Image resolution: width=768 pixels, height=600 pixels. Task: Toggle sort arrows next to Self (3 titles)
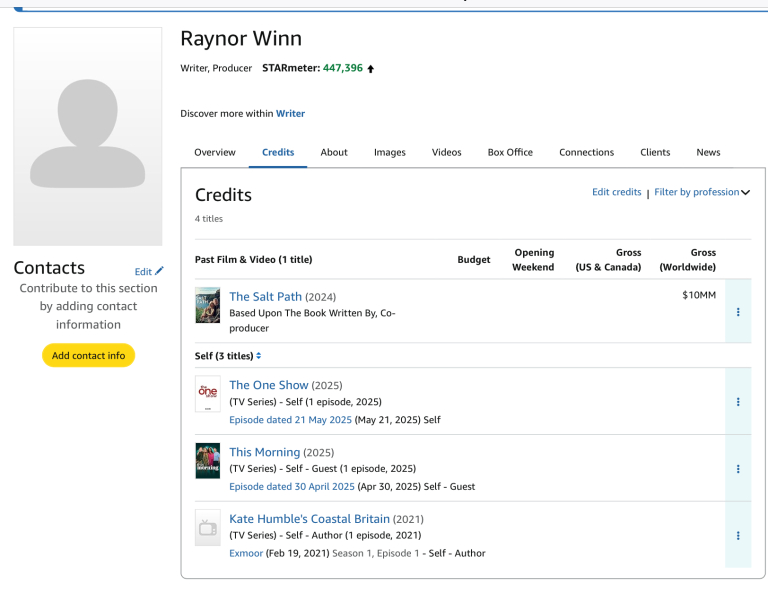point(259,356)
